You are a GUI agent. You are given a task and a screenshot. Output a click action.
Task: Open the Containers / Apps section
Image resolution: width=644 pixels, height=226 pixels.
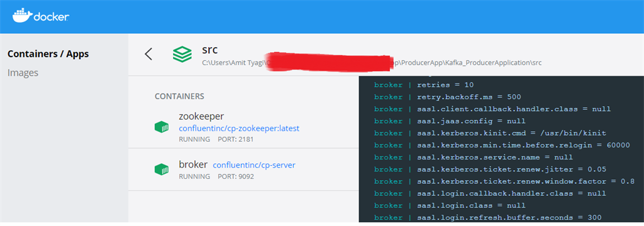point(48,54)
